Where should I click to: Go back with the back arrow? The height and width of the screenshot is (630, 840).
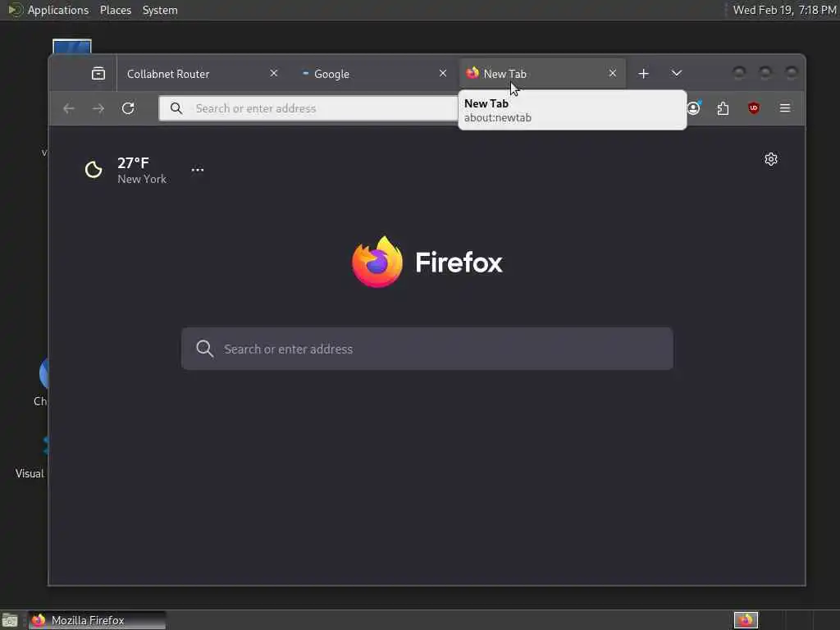point(69,109)
